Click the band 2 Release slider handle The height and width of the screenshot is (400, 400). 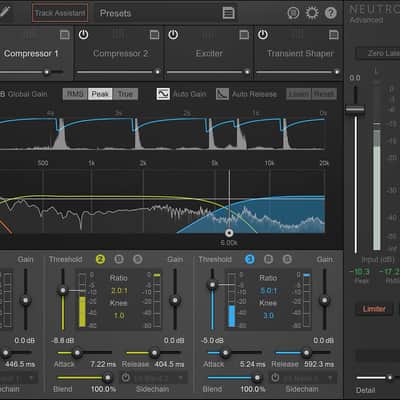click(154, 353)
